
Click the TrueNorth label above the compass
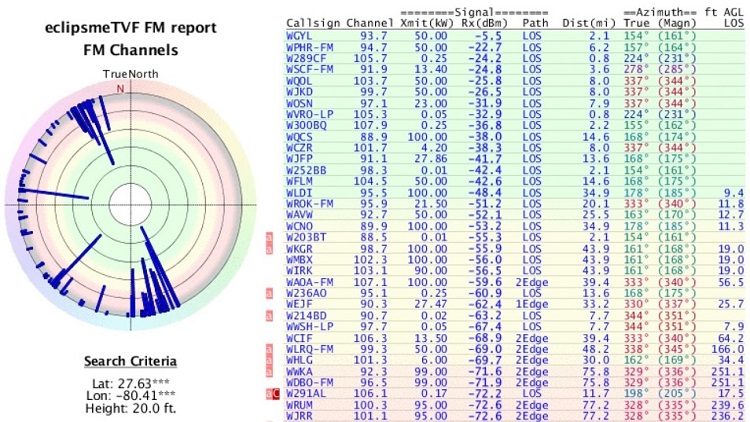point(123,74)
